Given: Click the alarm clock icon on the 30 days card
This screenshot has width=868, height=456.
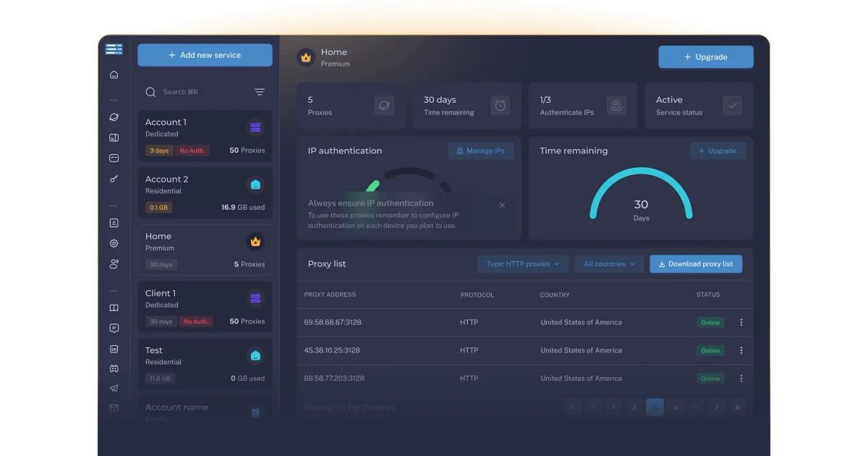Looking at the screenshot, I should pyautogui.click(x=500, y=106).
